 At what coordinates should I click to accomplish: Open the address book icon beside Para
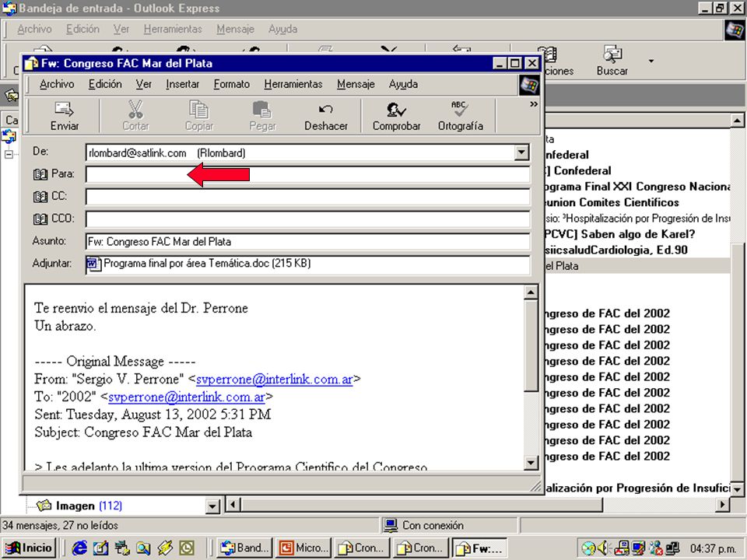point(40,174)
